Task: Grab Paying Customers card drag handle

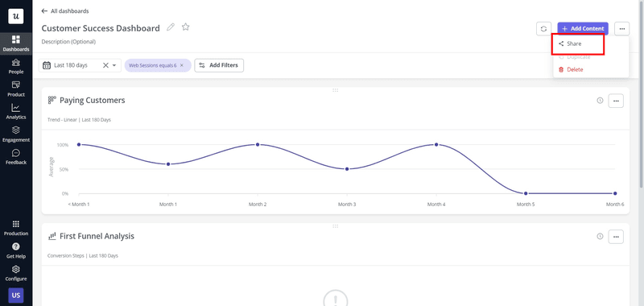Action: (335, 90)
